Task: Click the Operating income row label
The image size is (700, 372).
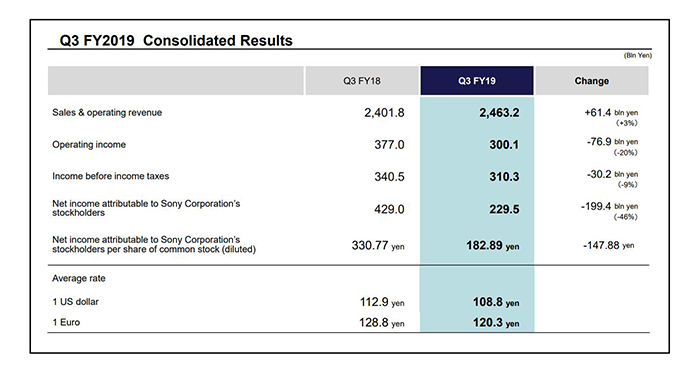Action: click(x=89, y=145)
